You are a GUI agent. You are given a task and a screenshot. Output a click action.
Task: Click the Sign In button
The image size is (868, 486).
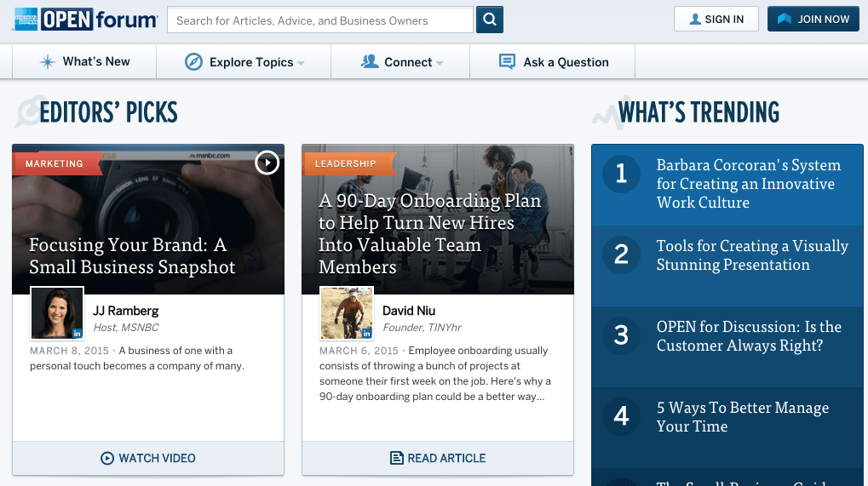716,20
